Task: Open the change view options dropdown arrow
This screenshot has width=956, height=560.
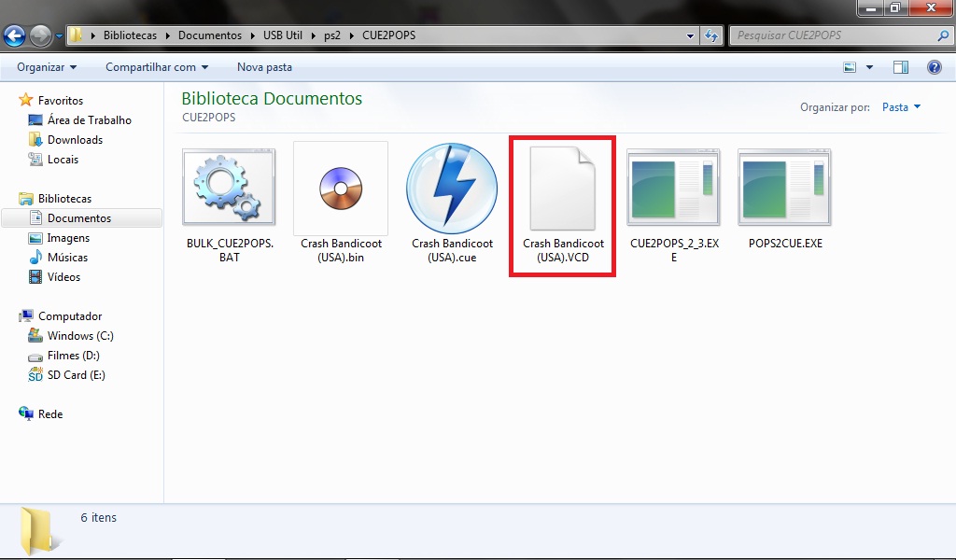Action: pos(870,67)
